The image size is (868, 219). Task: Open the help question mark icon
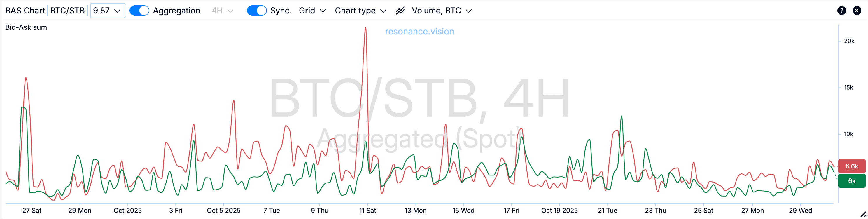click(841, 11)
